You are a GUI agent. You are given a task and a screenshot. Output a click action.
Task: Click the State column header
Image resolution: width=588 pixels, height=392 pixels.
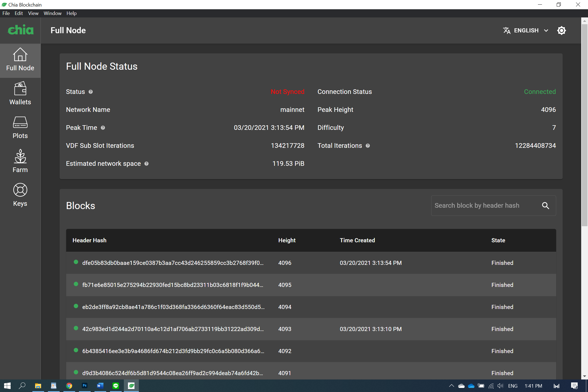click(x=498, y=240)
